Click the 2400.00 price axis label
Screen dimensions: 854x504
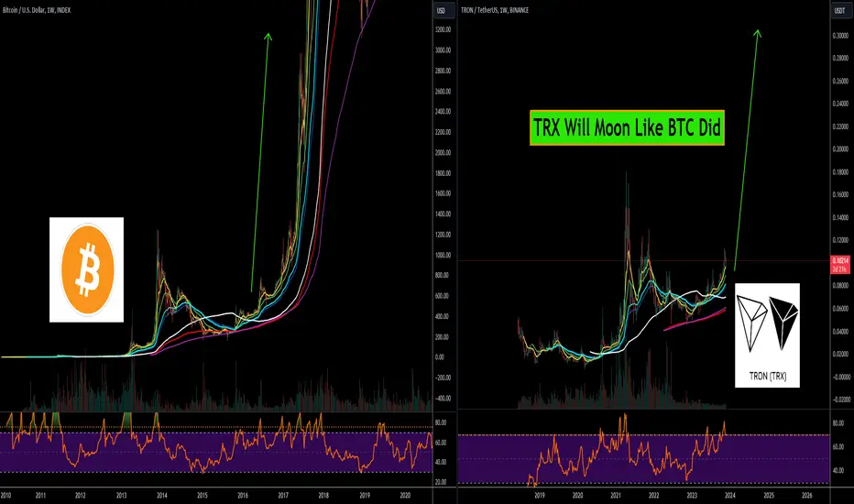443,112
